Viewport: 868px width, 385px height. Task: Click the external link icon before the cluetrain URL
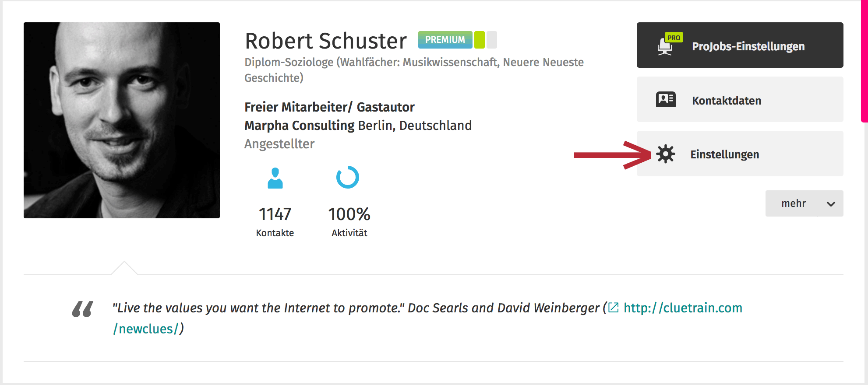tap(614, 308)
